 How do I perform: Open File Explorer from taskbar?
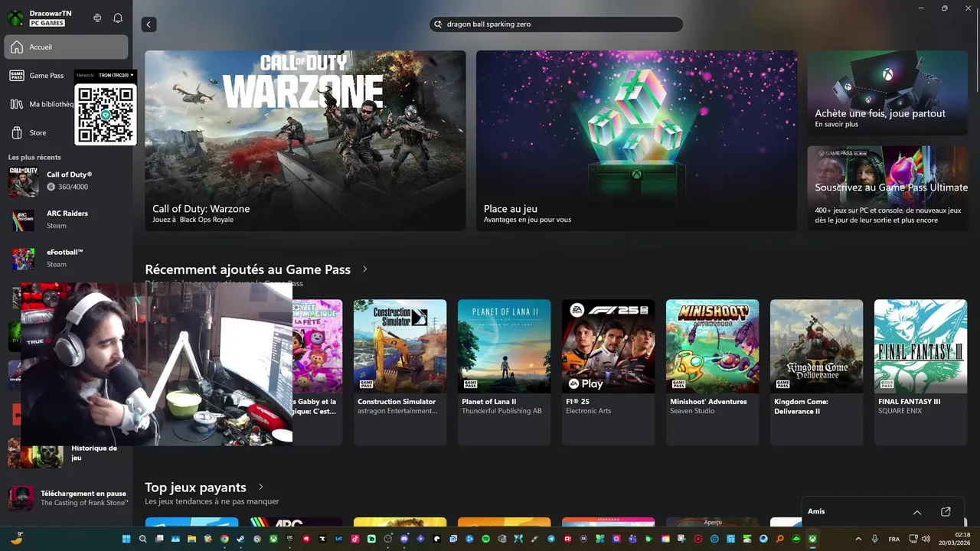pyautogui.click(x=192, y=539)
